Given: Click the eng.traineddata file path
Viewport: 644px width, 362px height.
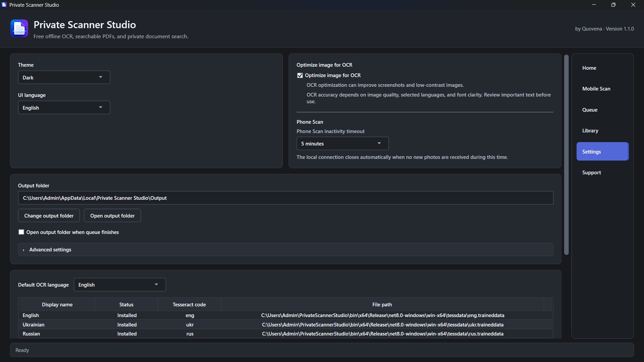Looking at the screenshot, I should [x=383, y=315].
